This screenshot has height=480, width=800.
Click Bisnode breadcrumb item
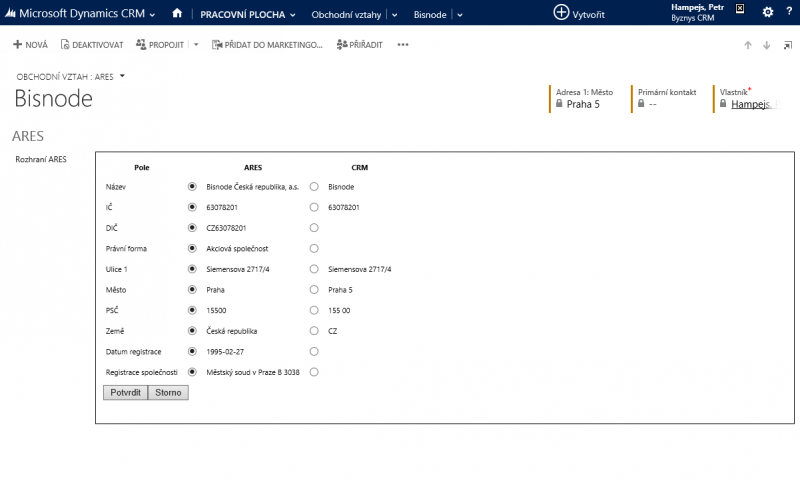(430, 14)
